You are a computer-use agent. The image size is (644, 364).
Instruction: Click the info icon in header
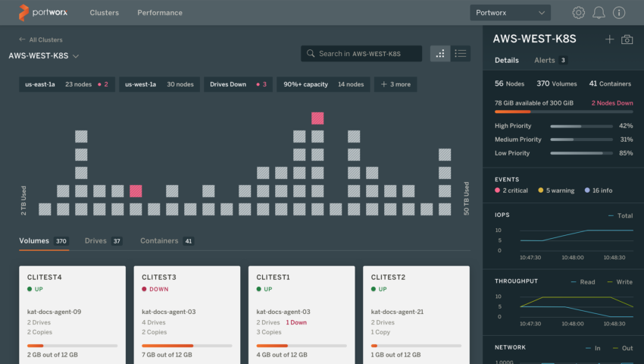pyautogui.click(x=619, y=13)
